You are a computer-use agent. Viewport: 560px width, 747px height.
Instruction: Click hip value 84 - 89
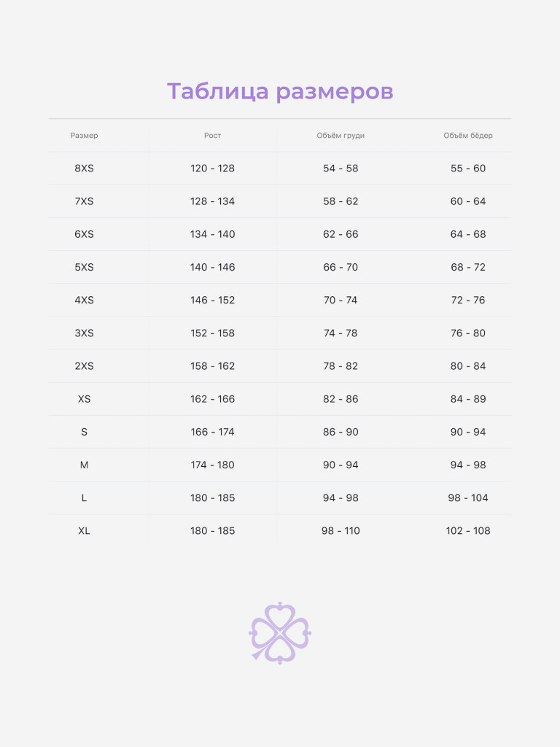(x=467, y=399)
